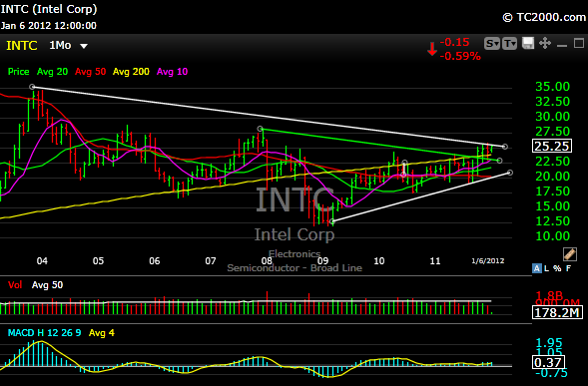Click the -0.59% percent change value

point(460,56)
